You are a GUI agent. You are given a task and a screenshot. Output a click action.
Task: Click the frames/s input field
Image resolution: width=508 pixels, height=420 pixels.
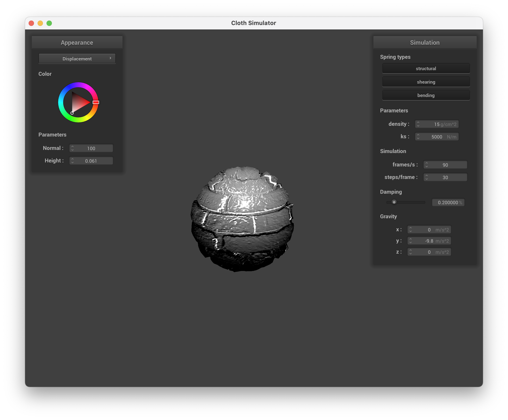click(445, 165)
